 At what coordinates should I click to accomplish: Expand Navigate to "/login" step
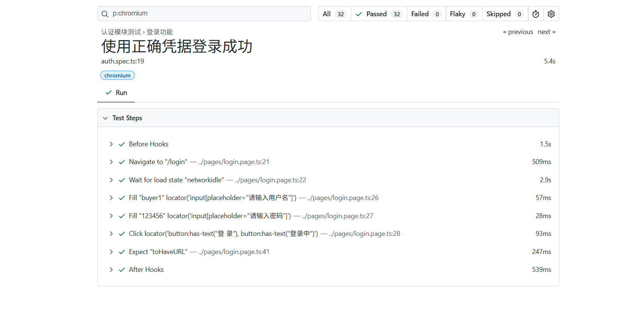111,162
